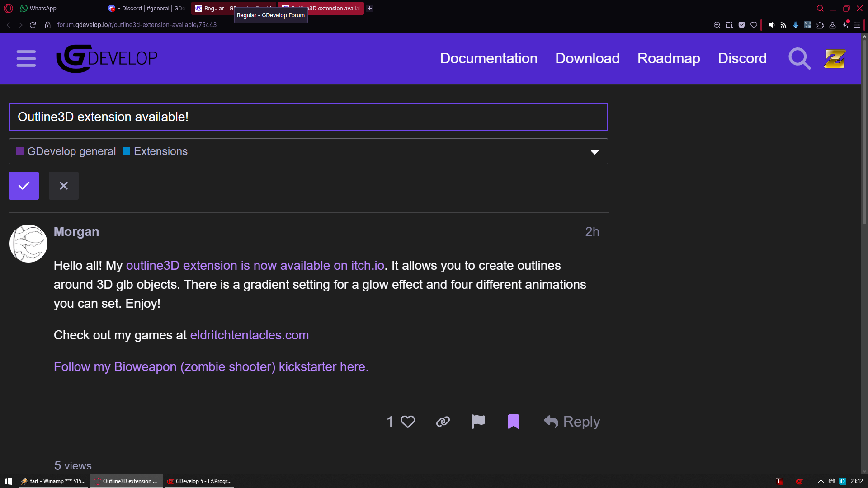Open browser extensions puzzle icon
The height and width of the screenshot is (488, 868).
(x=820, y=25)
